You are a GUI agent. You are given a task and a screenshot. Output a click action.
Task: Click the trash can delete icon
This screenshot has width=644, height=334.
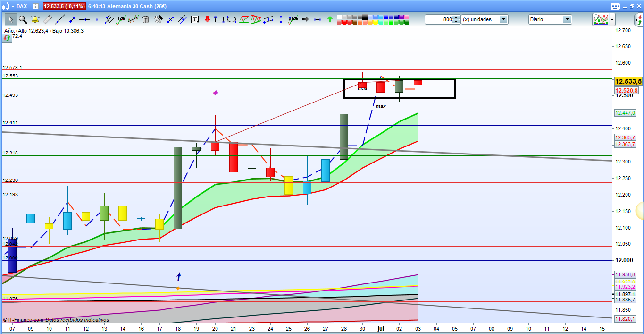pos(146,19)
